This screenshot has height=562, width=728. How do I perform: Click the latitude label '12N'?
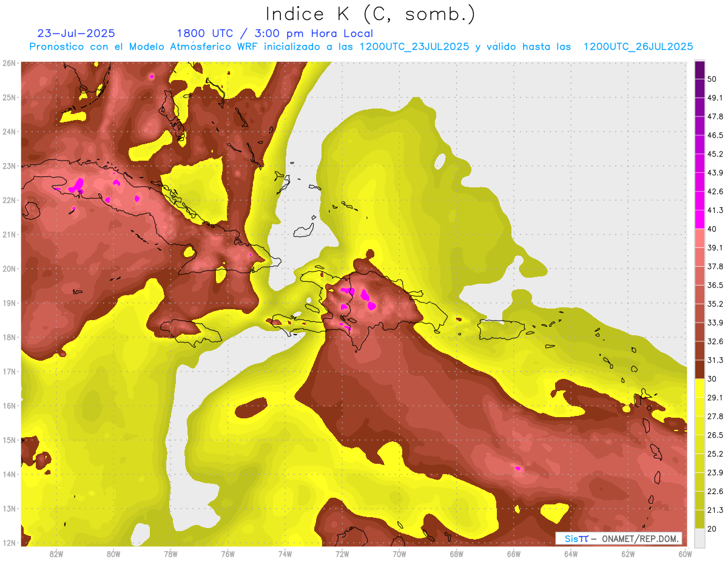pyautogui.click(x=8, y=543)
